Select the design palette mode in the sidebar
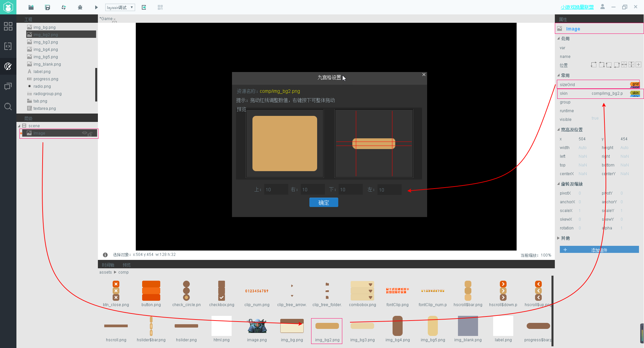This screenshot has width=644, height=348. tap(8, 66)
